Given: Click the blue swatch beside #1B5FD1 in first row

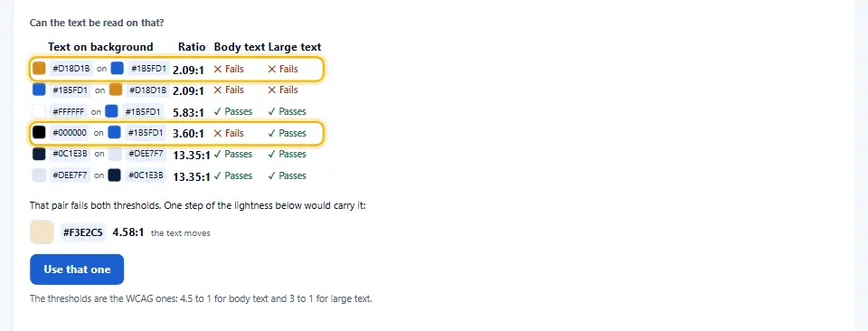Looking at the screenshot, I should (117, 68).
